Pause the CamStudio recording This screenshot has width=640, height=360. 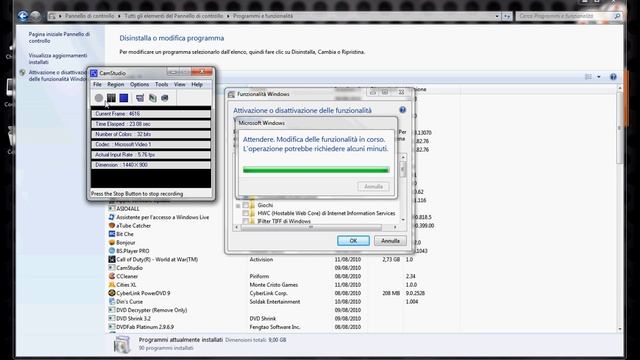(111, 98)
